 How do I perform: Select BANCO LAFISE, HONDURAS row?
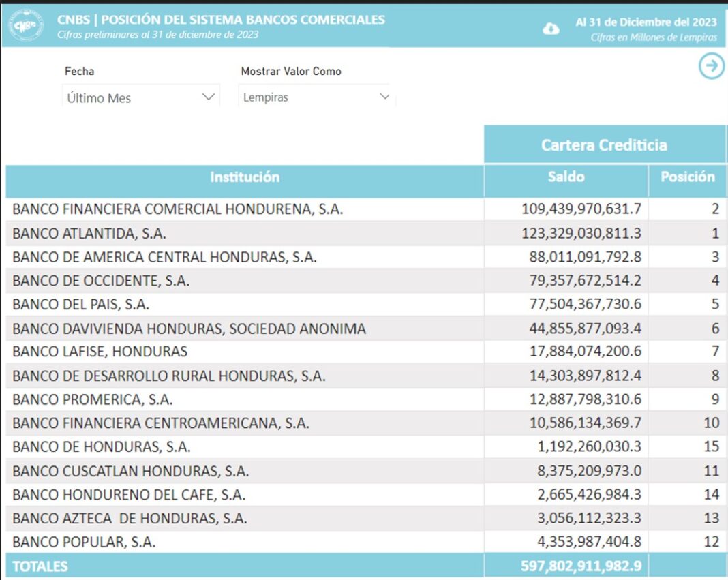100,352
